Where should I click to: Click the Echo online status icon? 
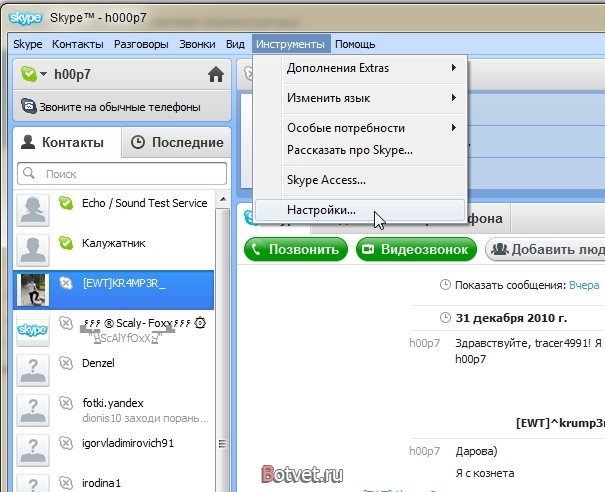pyautogui.click(x=66, y=203)
